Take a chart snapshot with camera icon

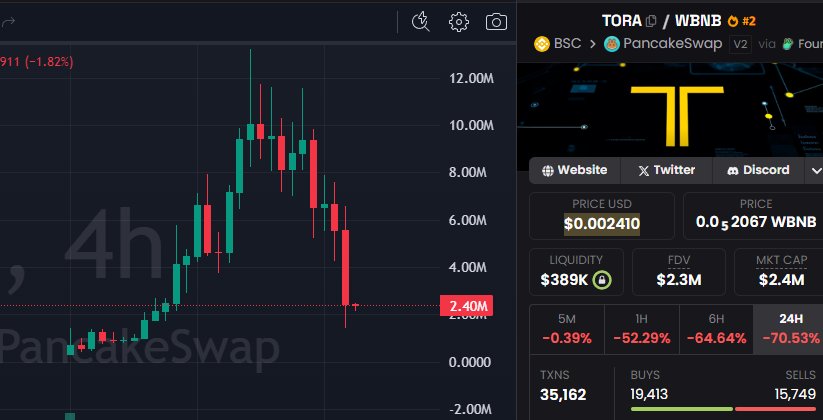click(x=496, y=21)
